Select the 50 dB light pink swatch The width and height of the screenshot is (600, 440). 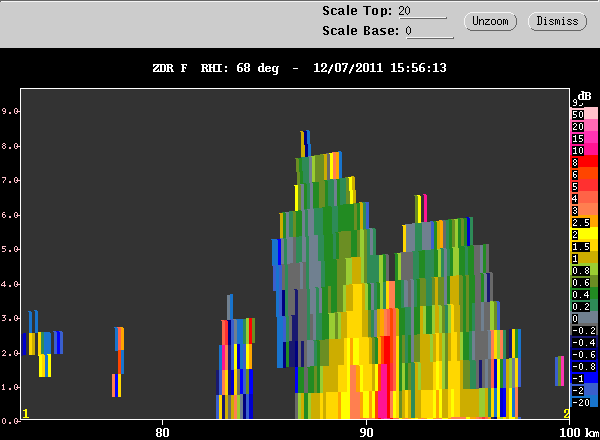[x=584, y=114]
